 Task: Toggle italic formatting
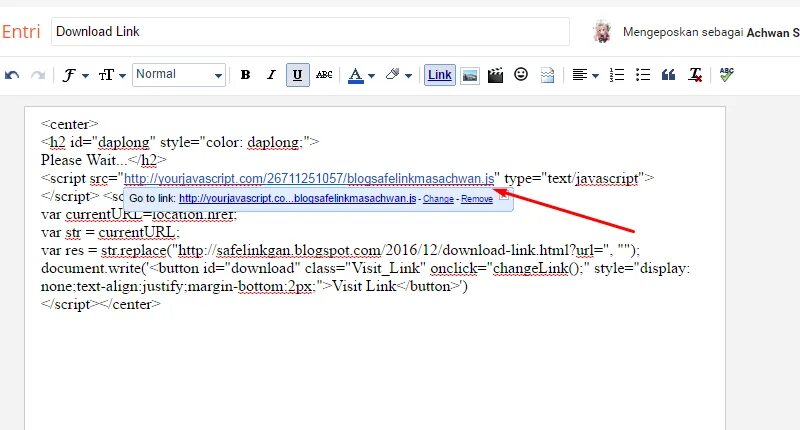pos(271,75)
